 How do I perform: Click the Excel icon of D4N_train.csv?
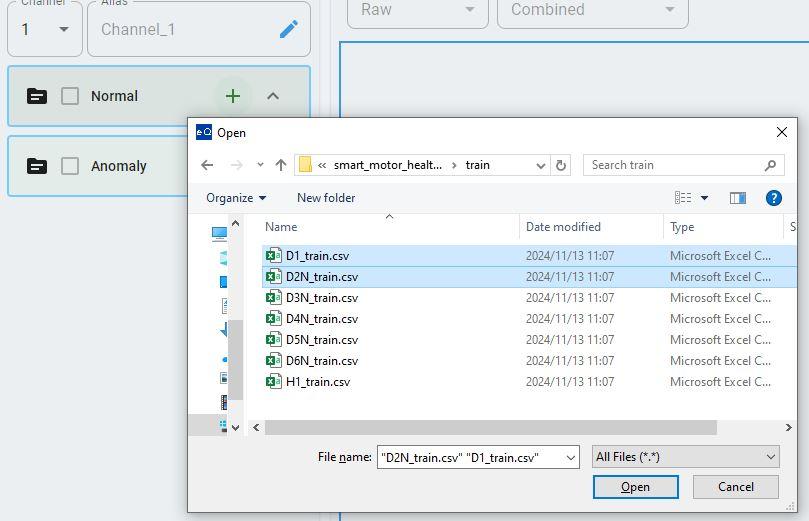pyautogui.click(x=273, y=319)
